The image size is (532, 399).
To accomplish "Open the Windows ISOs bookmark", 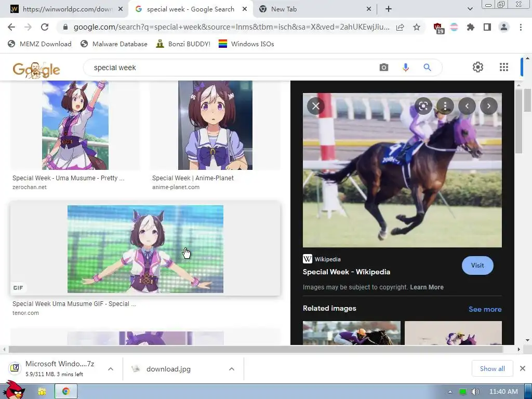I will pyautogui.click(x=246, y=44).
